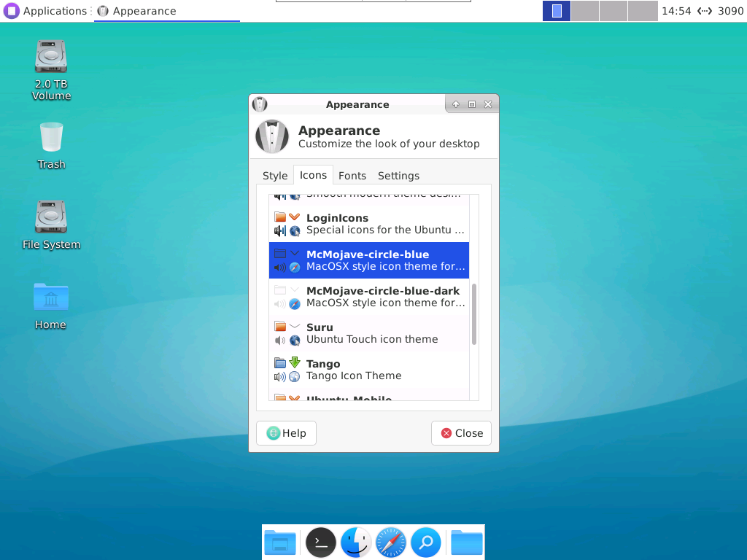This screenshot has height=560, width=747.
Task: Maximize the Appearance window
Action: (472, 104)
